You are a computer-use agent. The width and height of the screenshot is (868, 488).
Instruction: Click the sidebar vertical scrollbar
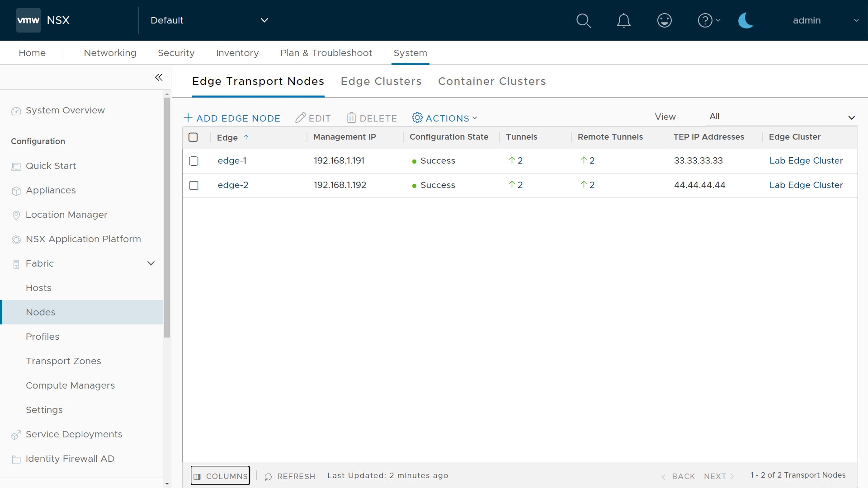tap(167, 217)
